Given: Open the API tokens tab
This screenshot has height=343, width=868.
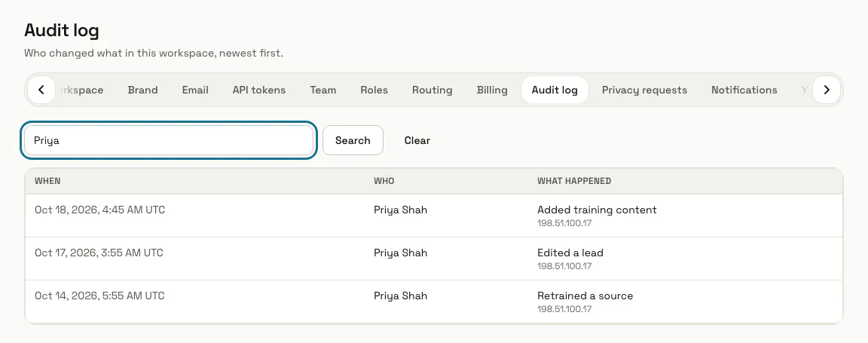Looking at the screenshot, I should 259,90.
